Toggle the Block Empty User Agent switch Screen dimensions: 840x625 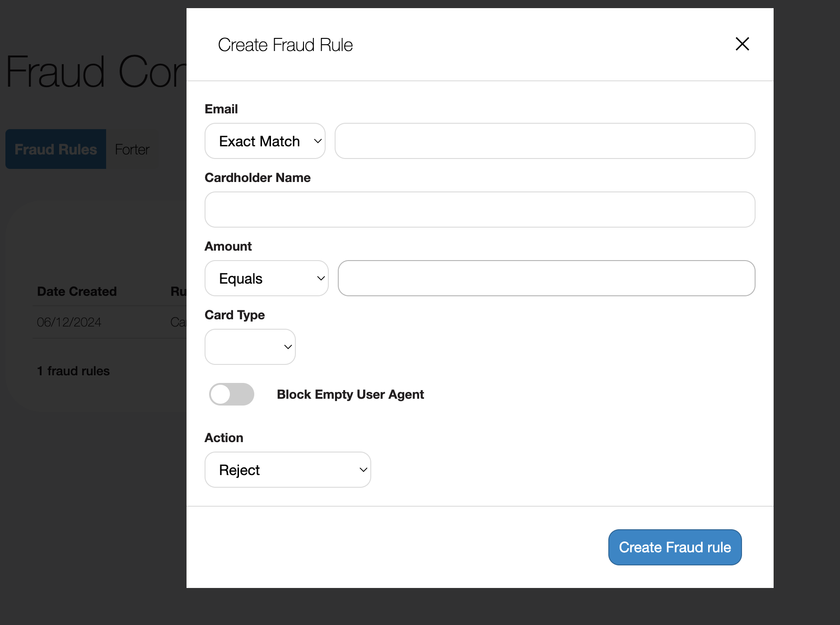point(232,394)
